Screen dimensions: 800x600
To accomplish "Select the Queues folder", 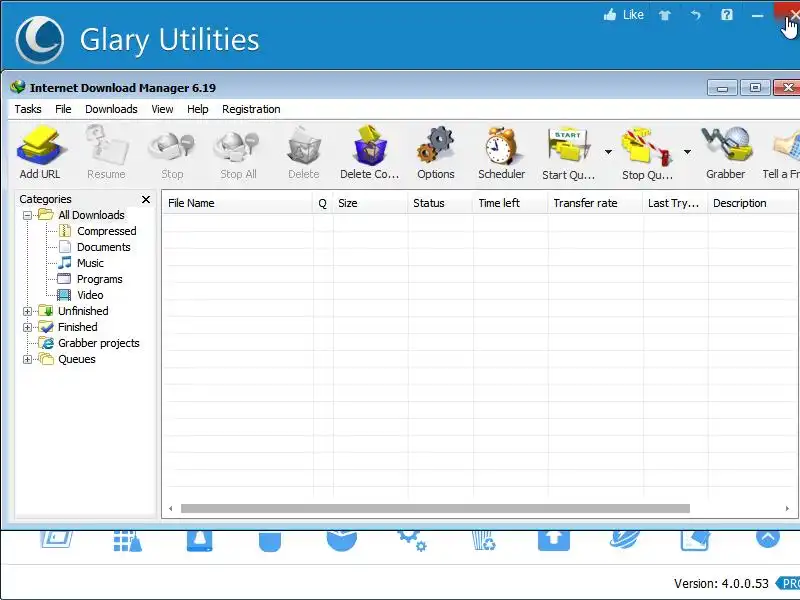I will (x=77, y=359).
